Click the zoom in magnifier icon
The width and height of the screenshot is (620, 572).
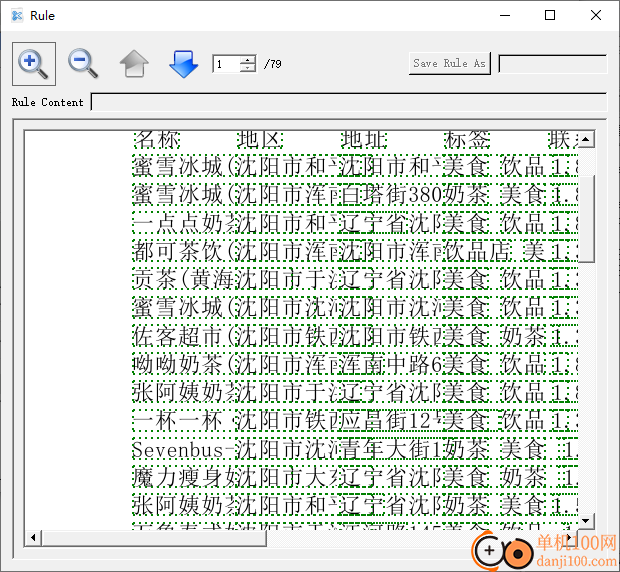(x=34, y=64)
